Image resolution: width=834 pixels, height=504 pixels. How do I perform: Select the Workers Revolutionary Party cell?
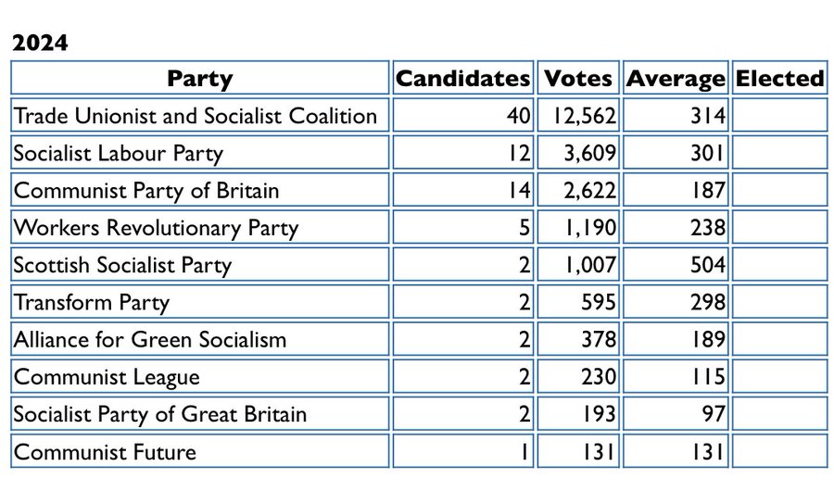coord(200,227)
